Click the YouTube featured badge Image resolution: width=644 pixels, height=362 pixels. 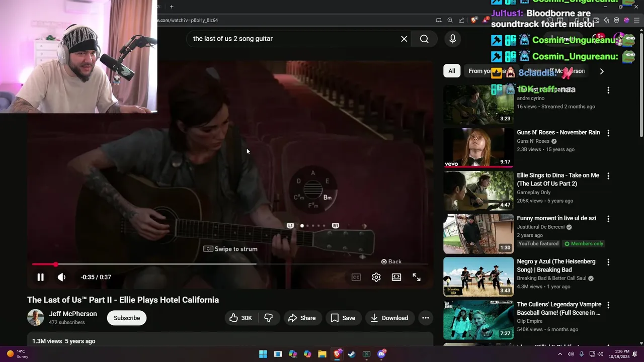[538, 244]
